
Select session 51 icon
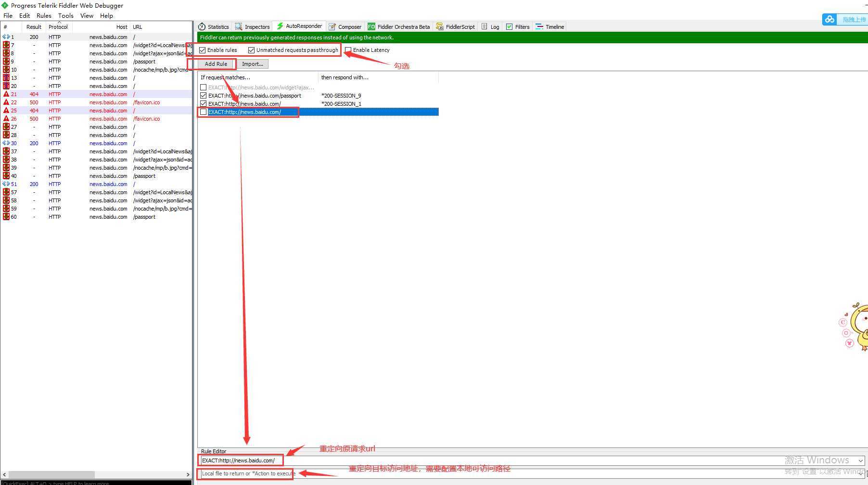(6, 184)
